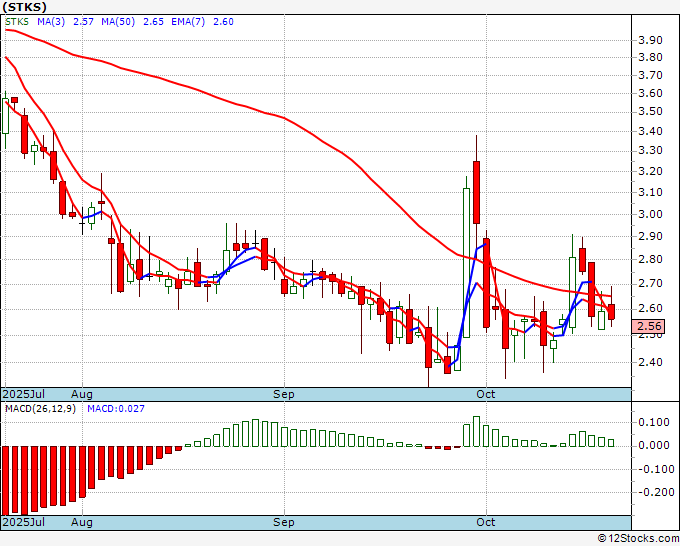
Task: Click the Aug label on MACD axis
Action: point(82,522)
